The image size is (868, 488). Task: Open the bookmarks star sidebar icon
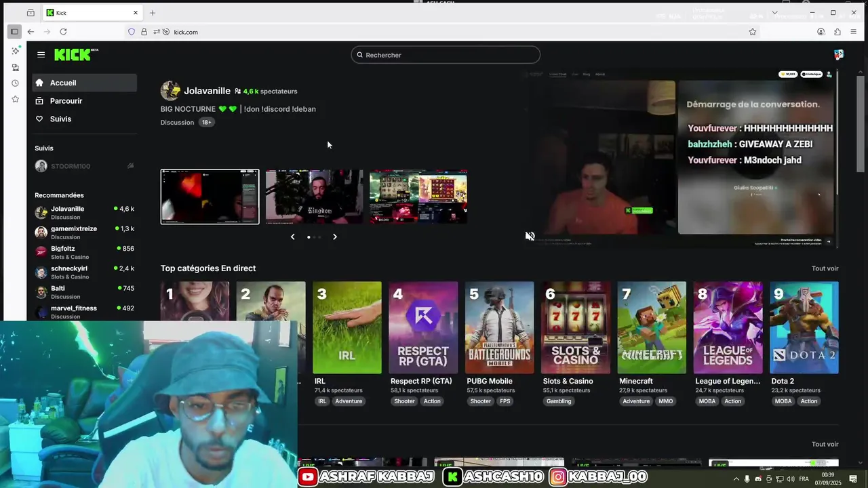(x=16, y=100)
